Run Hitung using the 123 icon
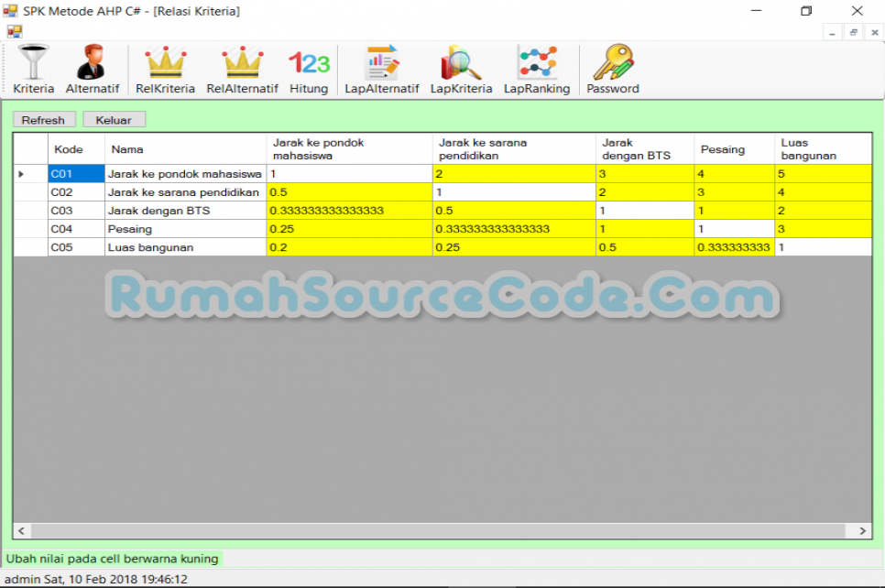The image size is (885, 588). 309,69
